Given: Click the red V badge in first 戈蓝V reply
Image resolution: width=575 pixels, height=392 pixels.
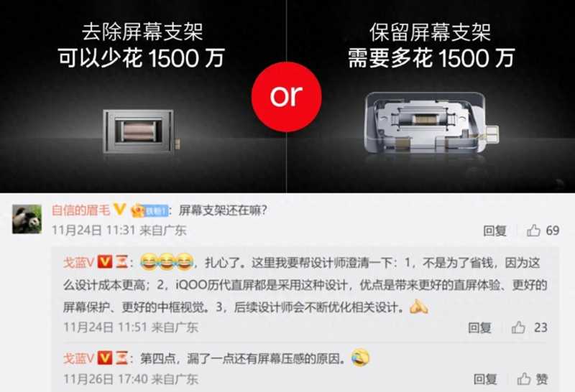Looking at the screenshot, I should (105, 262).
